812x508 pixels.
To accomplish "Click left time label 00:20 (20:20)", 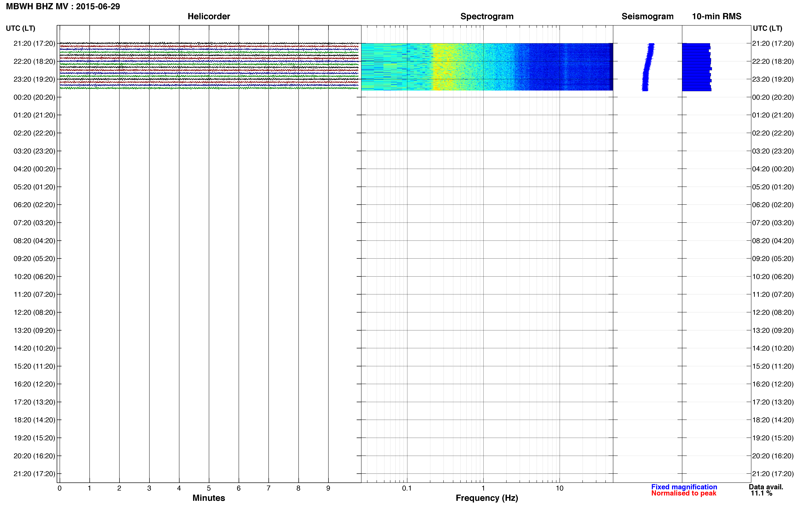I will point(34,97).
